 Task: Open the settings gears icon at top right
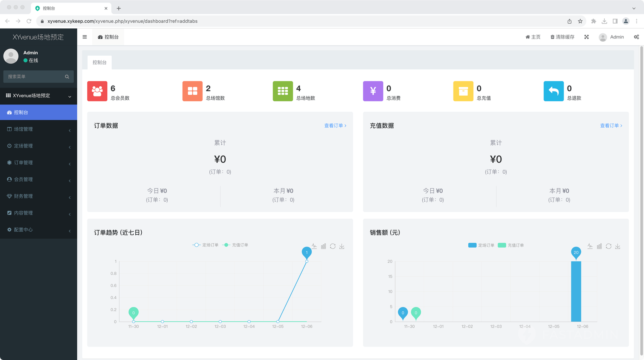click(636, 37)
